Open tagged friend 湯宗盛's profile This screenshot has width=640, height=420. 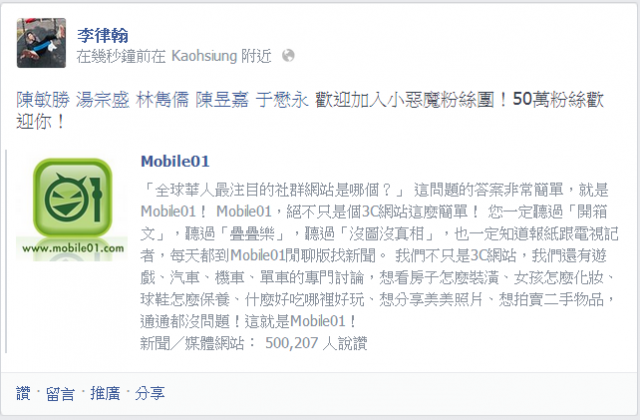[103, 100]
